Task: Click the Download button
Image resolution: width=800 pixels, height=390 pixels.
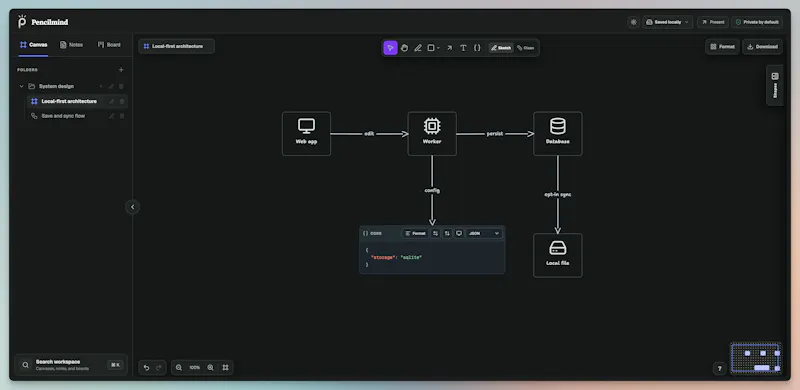Action: [x=762, y=46]
